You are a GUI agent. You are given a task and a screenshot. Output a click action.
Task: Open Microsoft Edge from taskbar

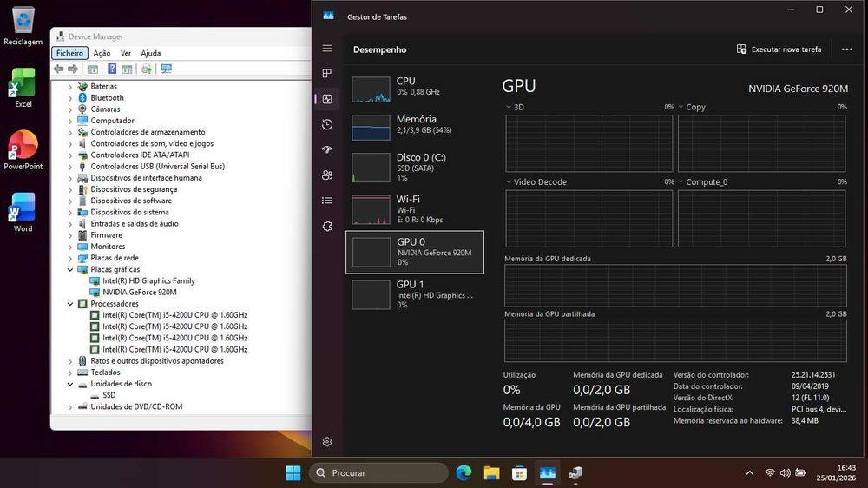pos(464,473)
